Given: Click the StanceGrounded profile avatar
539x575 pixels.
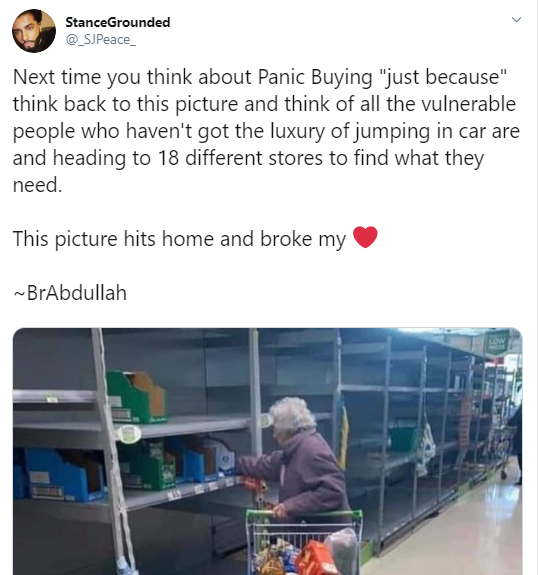Looking at the screenshot, I should pos(34,31).
